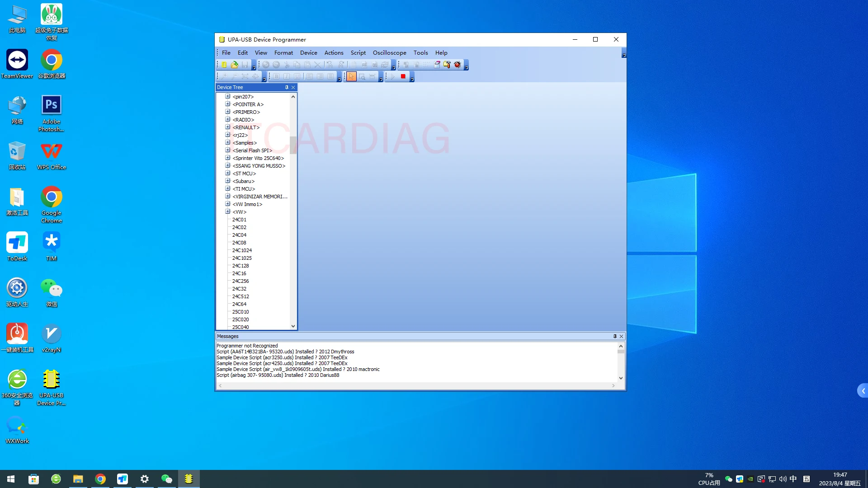Click Device Tree scrollbar down arrow
Viewport: 868px width, 488px height.
pos(293,326)
